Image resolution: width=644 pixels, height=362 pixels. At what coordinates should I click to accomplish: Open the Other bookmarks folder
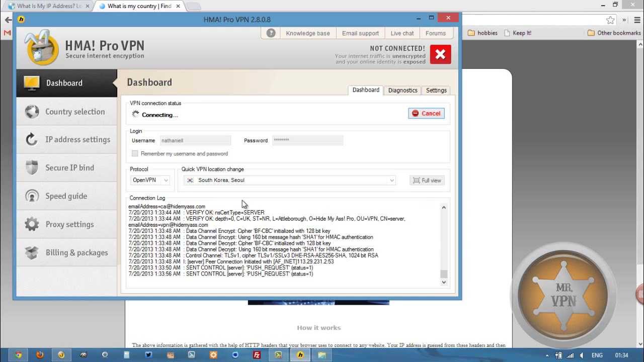pos(614,33)
